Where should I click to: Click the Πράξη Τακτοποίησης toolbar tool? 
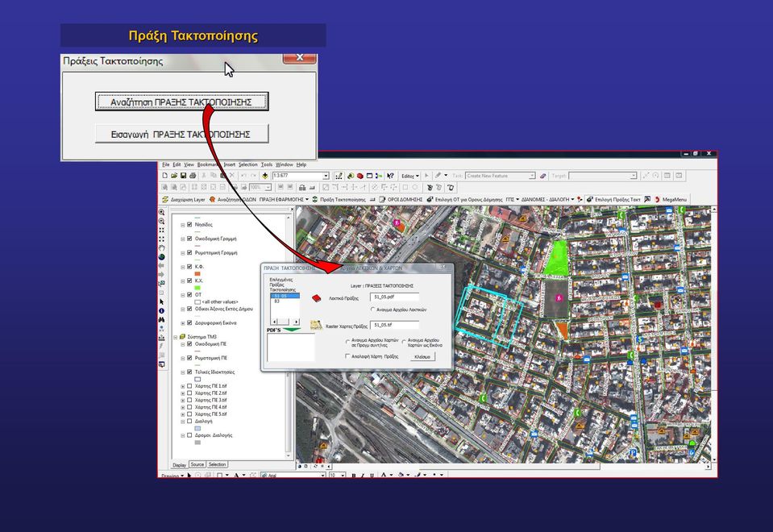point(339,200)
